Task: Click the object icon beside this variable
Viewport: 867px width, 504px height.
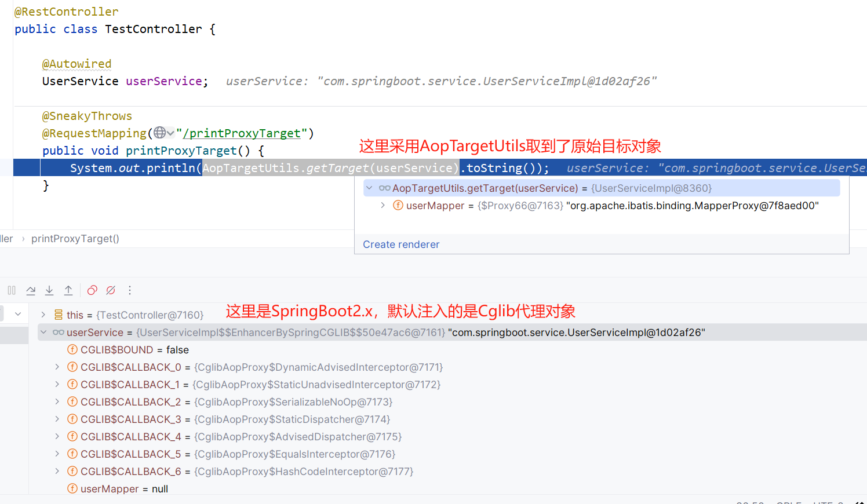Action: [59, 315]
